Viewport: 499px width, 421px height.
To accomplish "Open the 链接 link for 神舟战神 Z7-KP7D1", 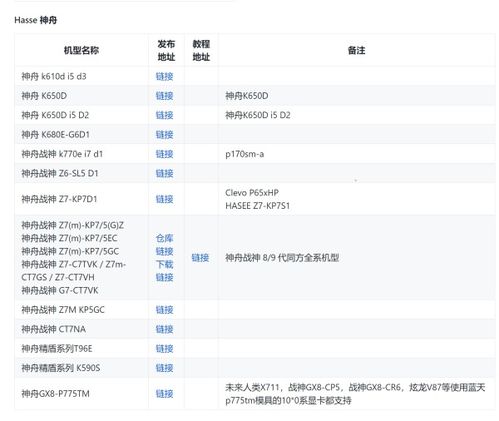I will (x=164, y=199).
